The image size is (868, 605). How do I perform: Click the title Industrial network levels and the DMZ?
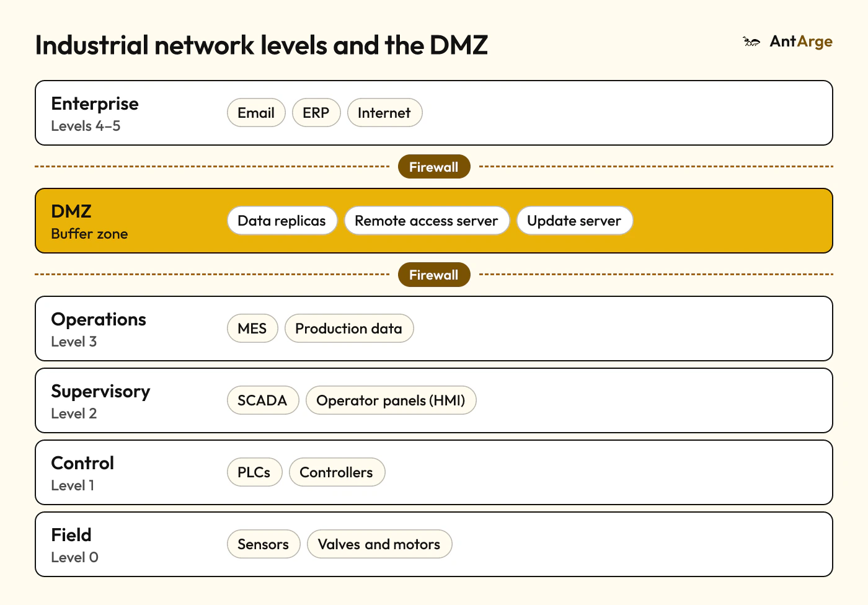262,45
